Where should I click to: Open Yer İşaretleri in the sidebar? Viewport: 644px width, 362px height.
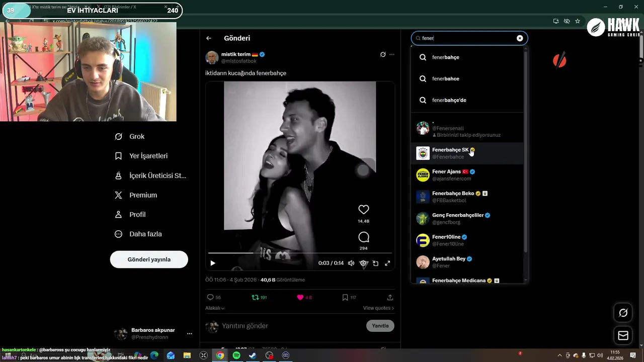click(x=141, y=156)
